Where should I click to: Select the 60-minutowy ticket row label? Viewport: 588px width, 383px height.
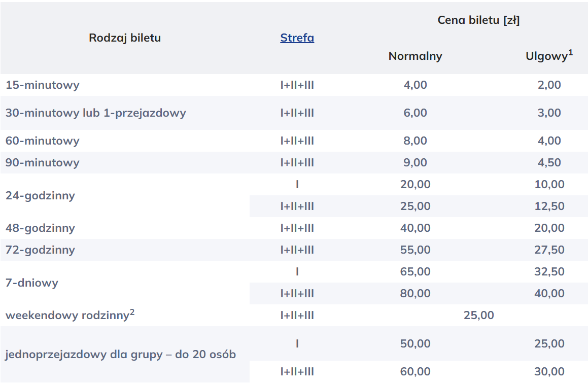(x=43, y=141)
